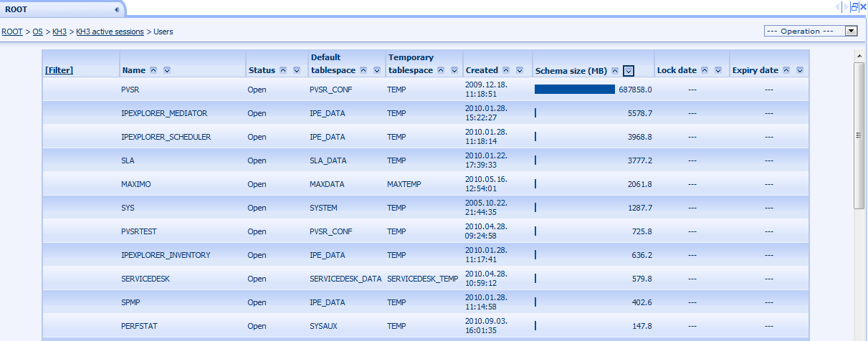Select the SYS user name
This screenshot has width=868, height=341.
point(128,208)
